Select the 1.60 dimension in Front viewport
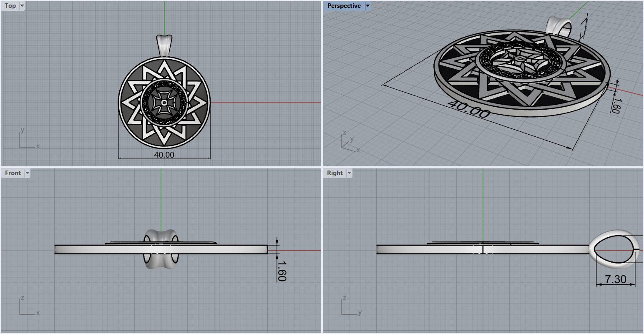The image size is (644, 334). point(282,271)
